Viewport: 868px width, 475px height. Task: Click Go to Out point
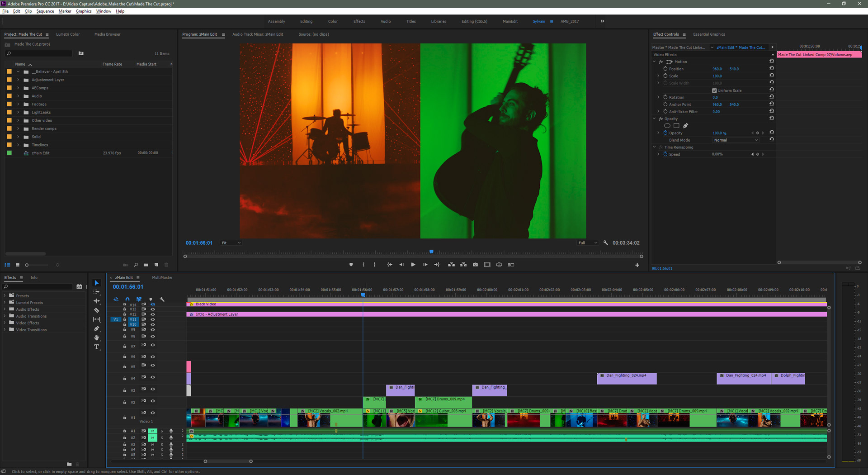(x=437, y=265)
